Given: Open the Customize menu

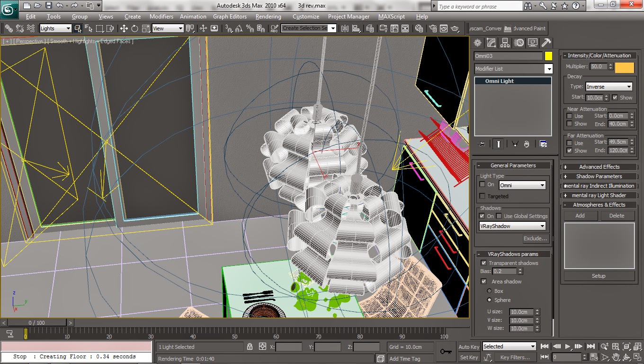Looking at the screenshot, I should tap(306, 17).
